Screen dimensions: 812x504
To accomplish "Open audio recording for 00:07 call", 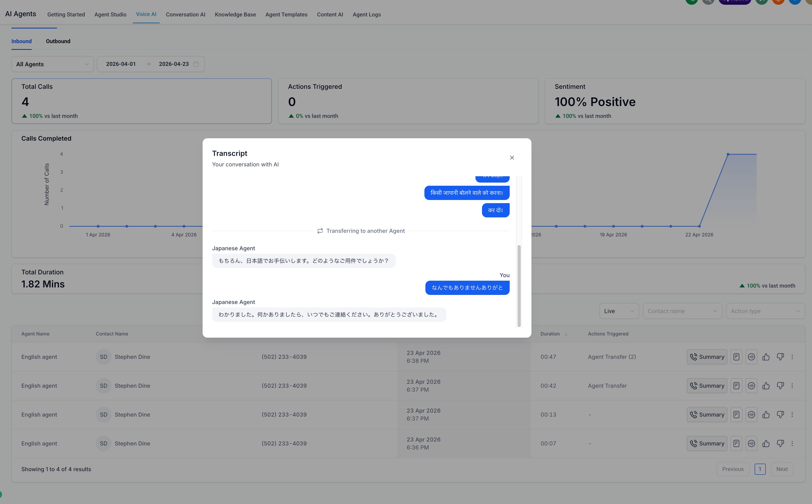I will (x=751, y=443).
